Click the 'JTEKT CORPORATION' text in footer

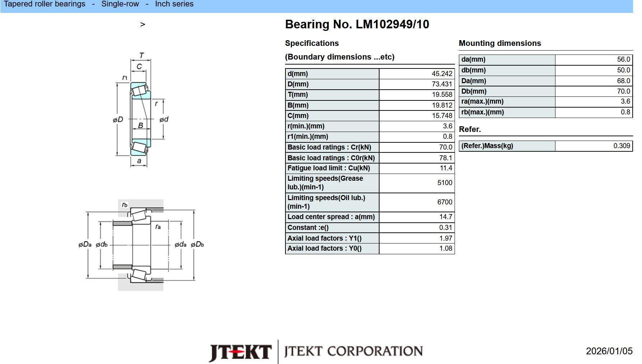353,351
